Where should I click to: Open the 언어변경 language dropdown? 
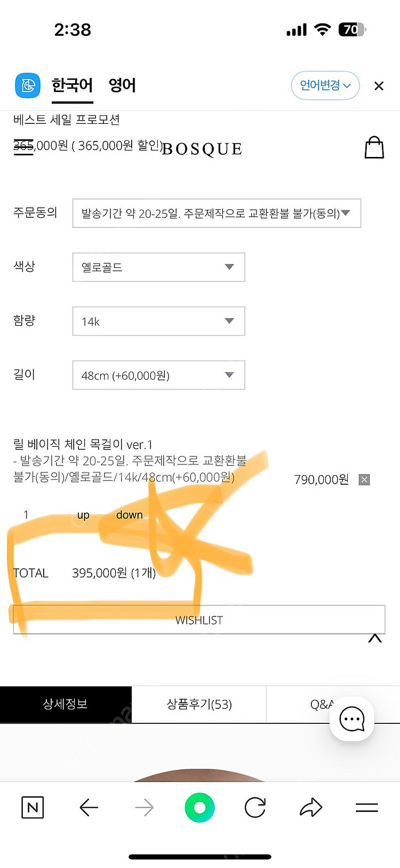tap(325, 85)
